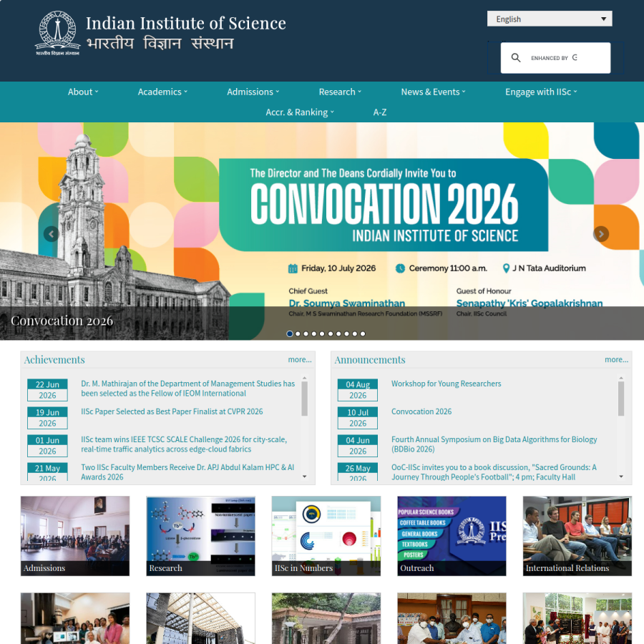Open Sacred Grounds book discussion announcement
This screenshot has height=644, width=644.
(x=494, y=472)
